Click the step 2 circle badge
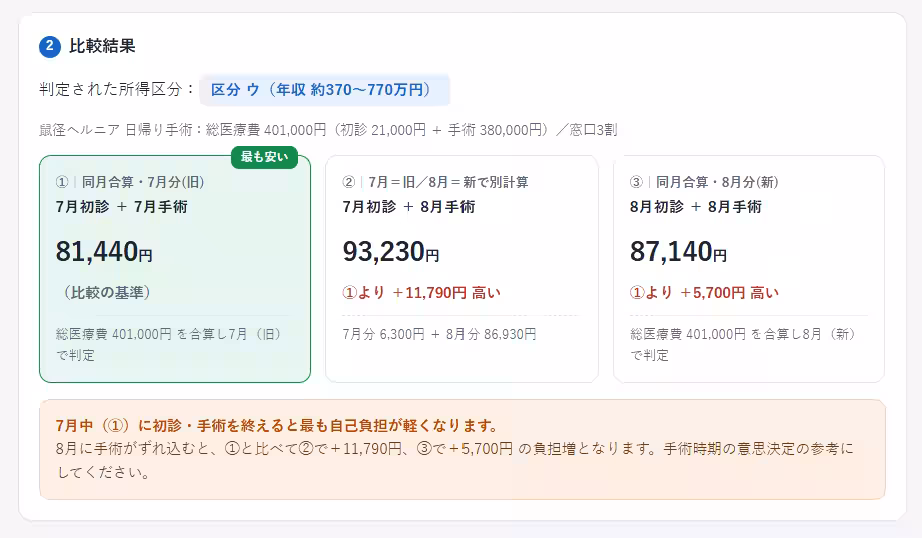This screenshot has height=538, width=922. coord(50,46)
